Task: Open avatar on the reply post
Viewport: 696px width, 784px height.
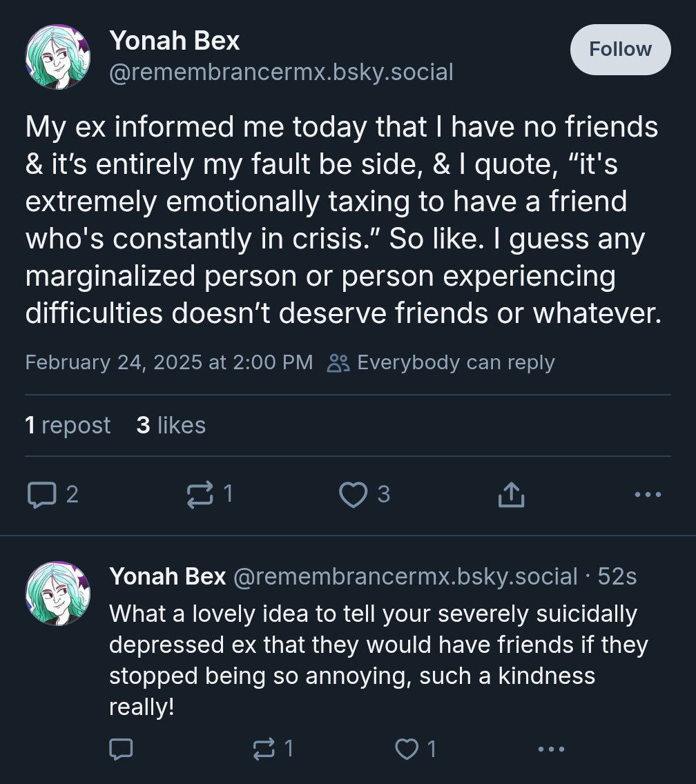Action: point(58,594)
